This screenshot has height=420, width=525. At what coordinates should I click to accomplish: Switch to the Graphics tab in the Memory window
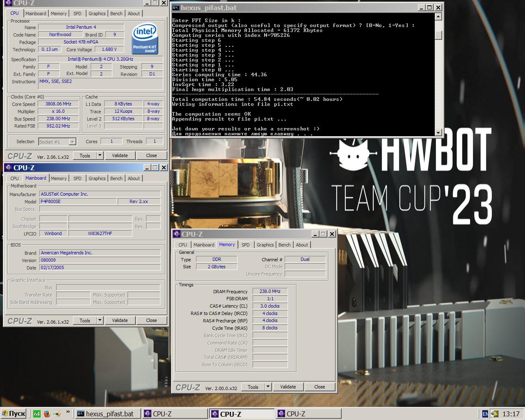tap(265, 245)
